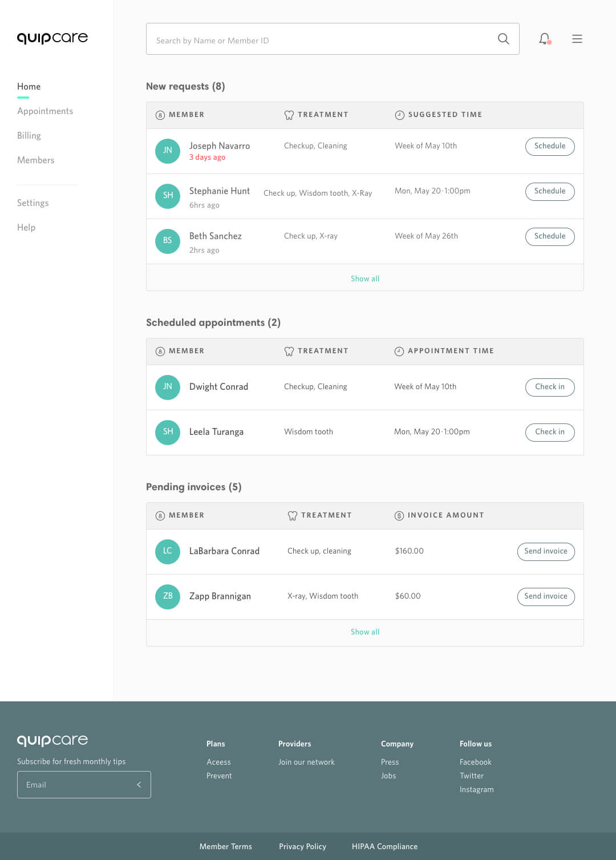Open Privacy Policy link
The width and height of the screenshot is (616, 860).
(x=302, y=847)
